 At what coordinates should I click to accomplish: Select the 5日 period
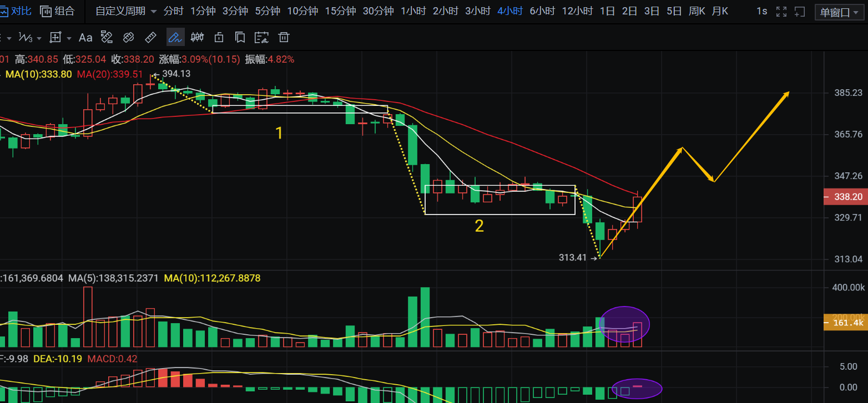pyautogui.click(x=674, y=11)
